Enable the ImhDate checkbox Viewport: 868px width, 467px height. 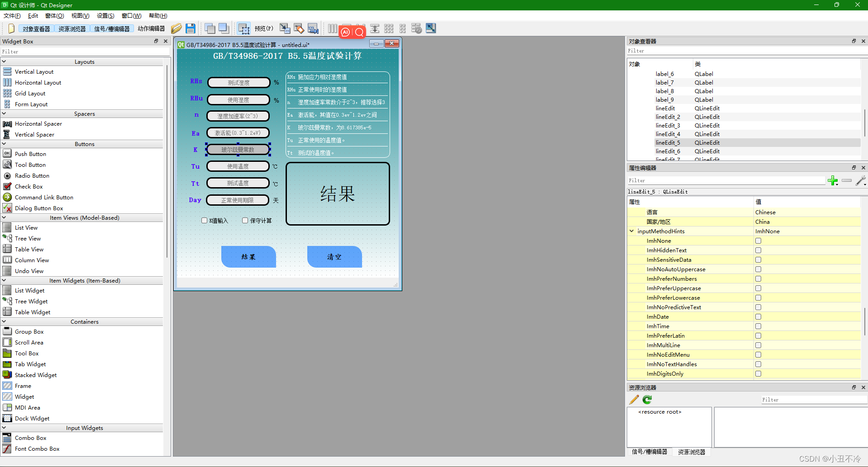(x=758, y=317)
